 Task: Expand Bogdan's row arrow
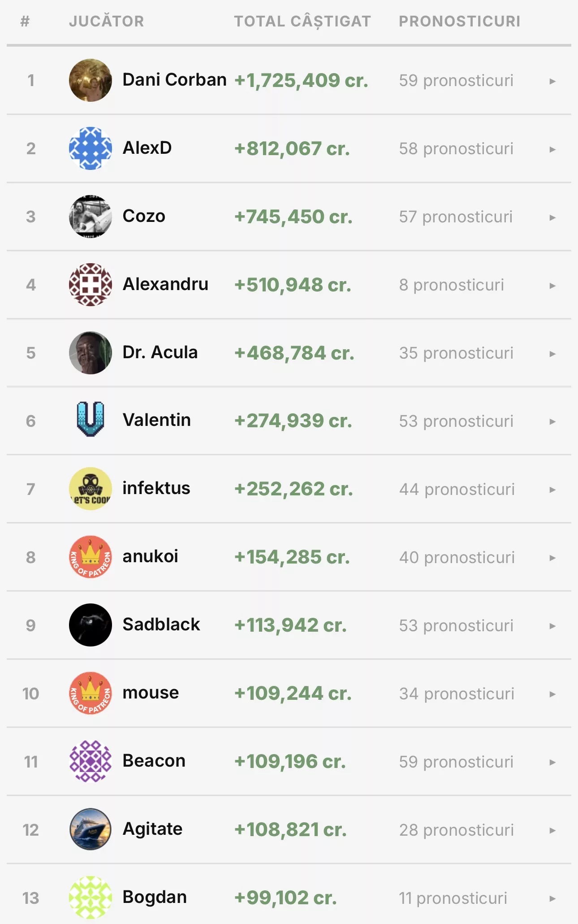pyautogui.click(x=552, y=898)
